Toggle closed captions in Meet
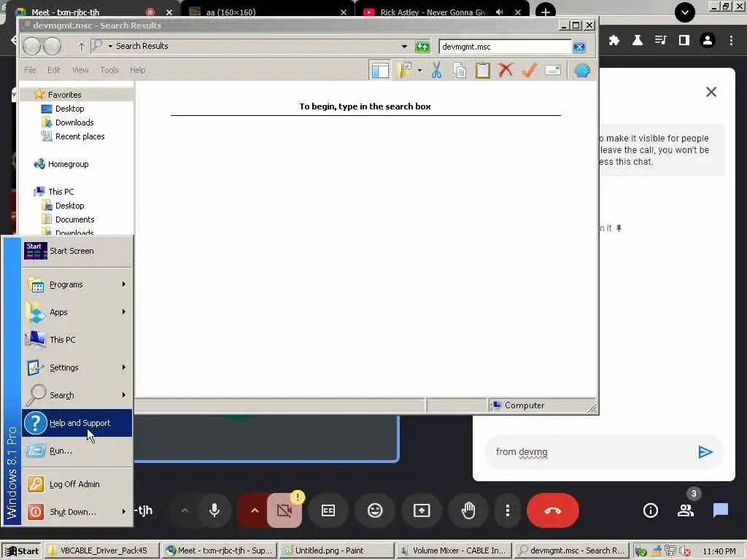This screenshot has height=560, width=747. (328, 510)
